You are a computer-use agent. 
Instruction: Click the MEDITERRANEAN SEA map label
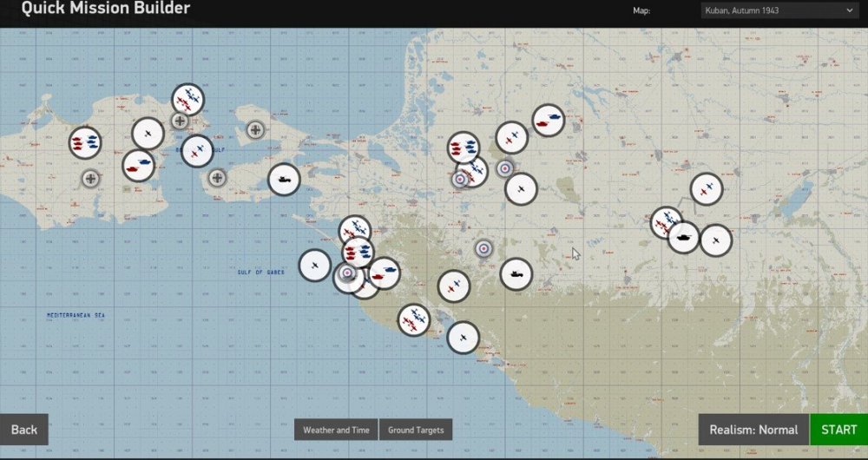tap(76, 315)
